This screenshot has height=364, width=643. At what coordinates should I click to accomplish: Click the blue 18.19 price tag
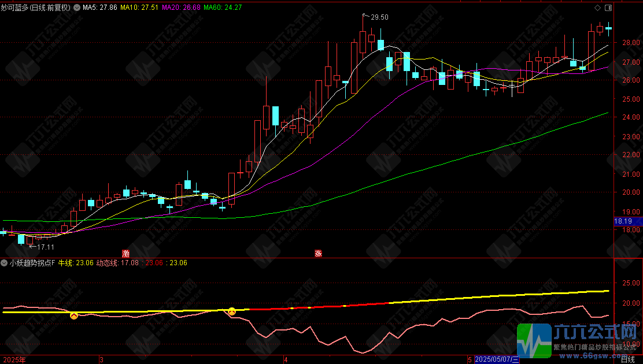tap(628, 221)
